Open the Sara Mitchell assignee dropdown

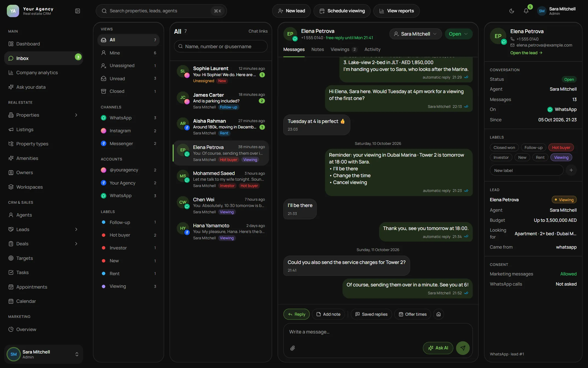click(415, 34)
